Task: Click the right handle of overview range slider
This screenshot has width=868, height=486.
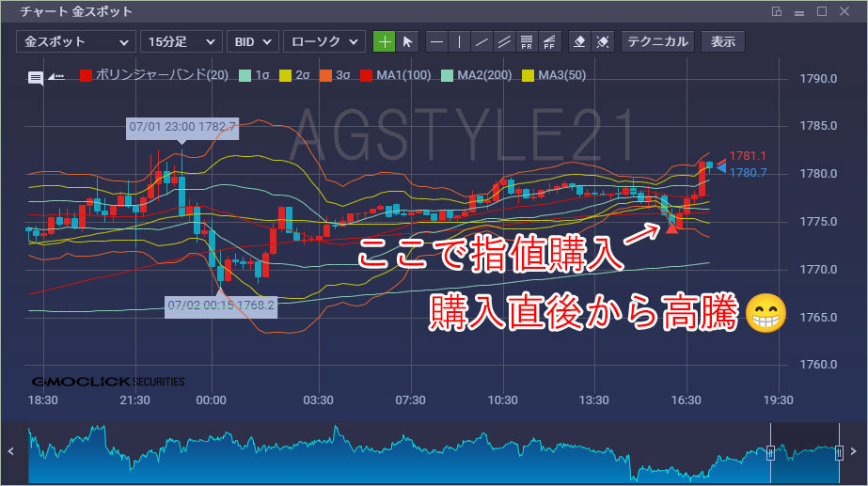Action: (839, 453)
